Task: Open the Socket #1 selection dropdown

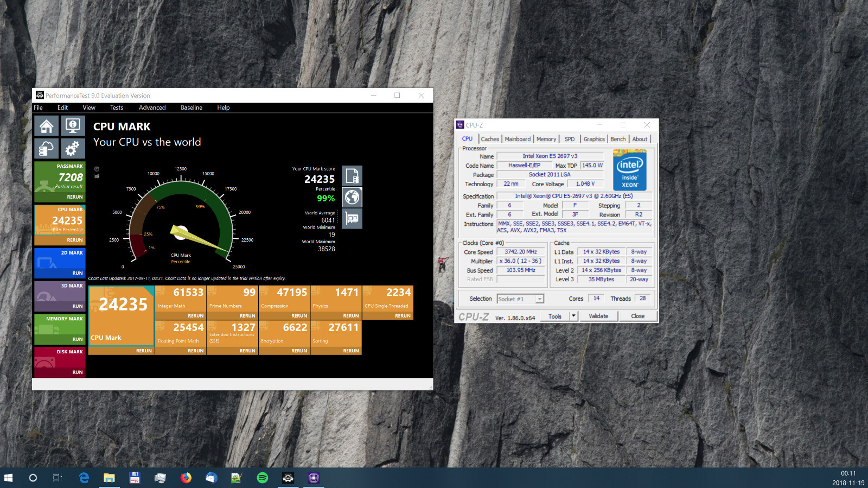Action: pos(520,299)
